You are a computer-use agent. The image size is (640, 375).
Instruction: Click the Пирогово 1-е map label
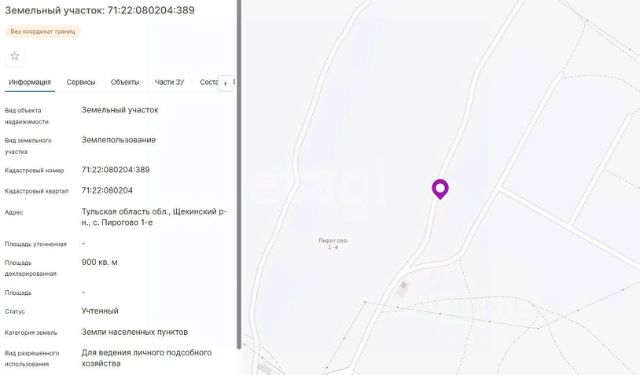click(x=333, y=244)
